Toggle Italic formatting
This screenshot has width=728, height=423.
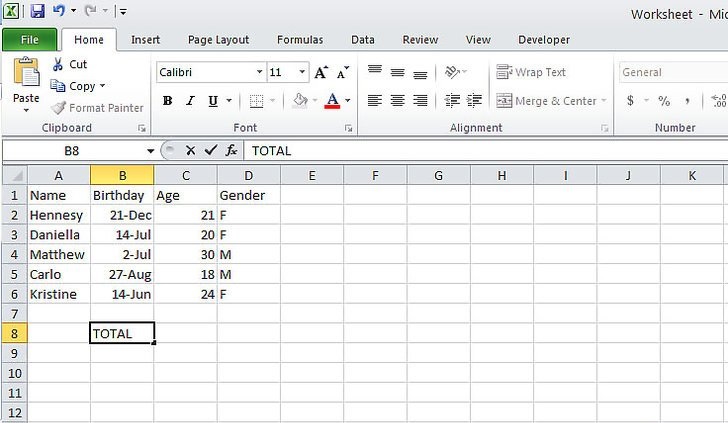[190, 101]
